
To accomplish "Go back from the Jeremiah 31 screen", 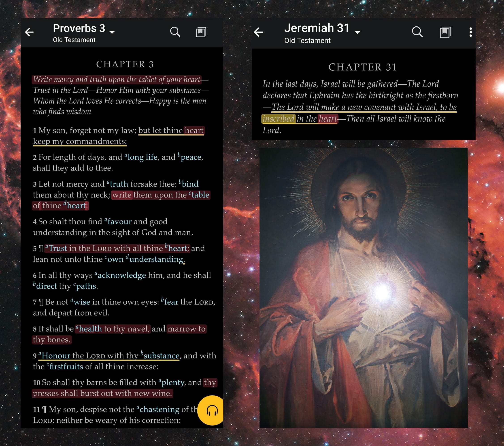I will [x=258, y=32].
